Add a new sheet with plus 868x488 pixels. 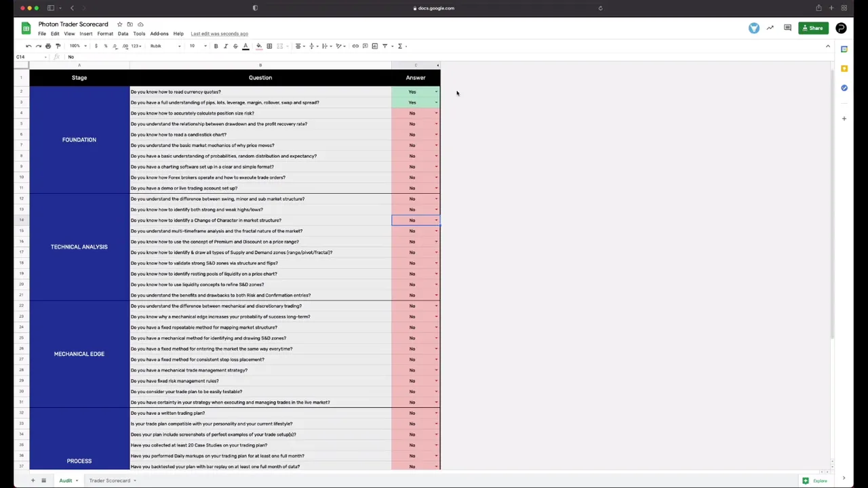pos(32,481)
